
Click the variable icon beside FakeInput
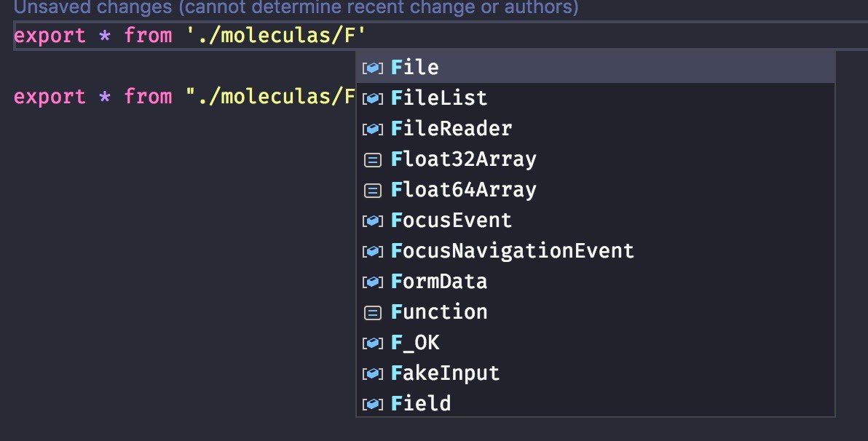tap(373, 373)
